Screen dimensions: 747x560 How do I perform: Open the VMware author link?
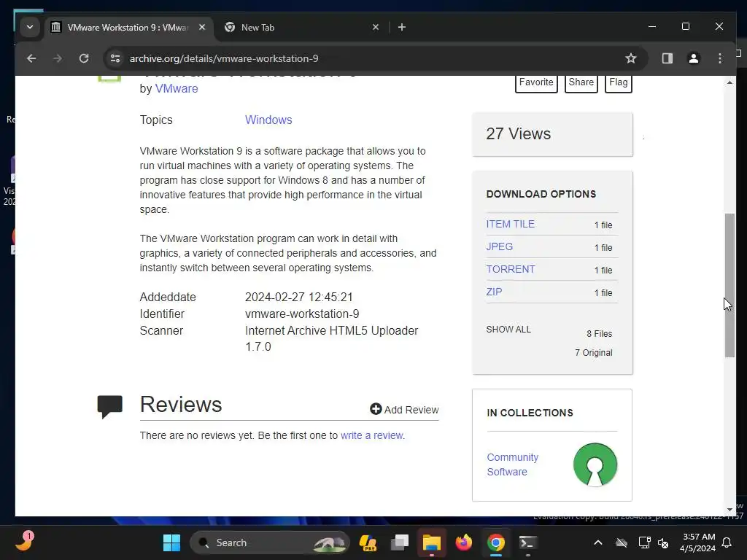pos(177,88)
